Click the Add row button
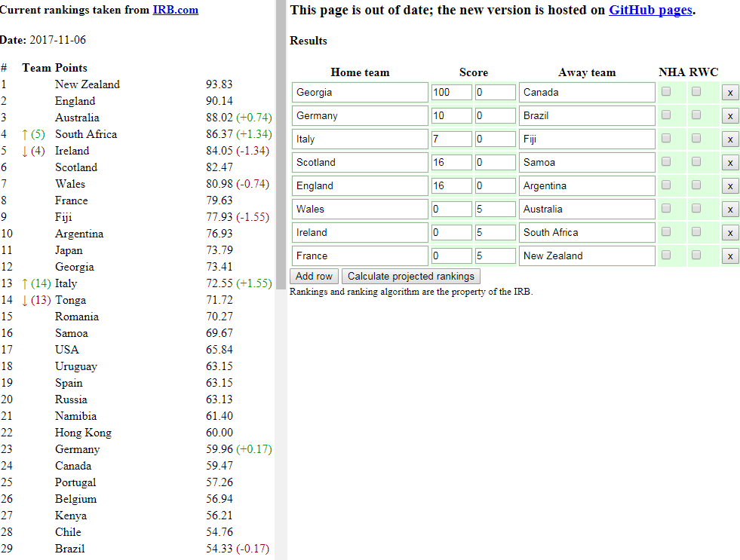The height and width of the screenshot is (560, 740). 314,276
